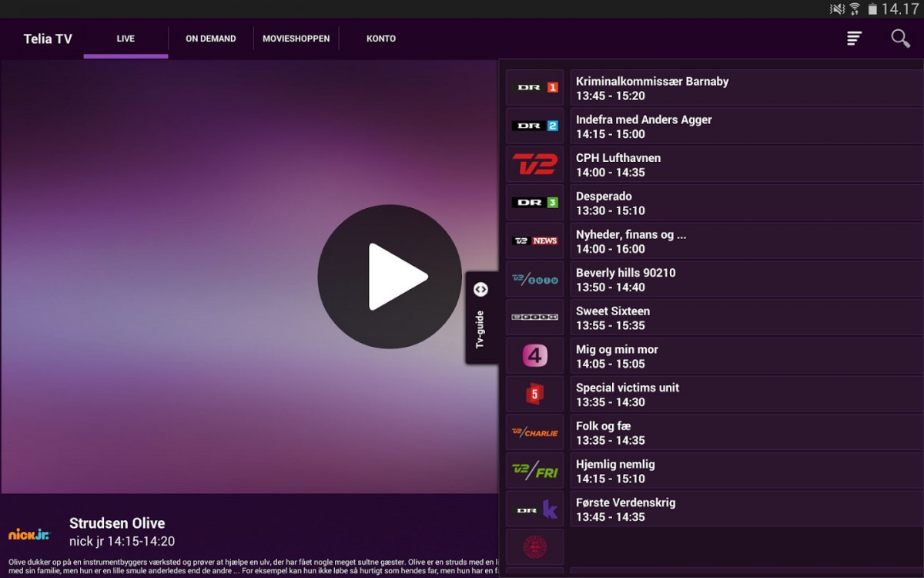Select Første Verdenskrig programme
The image size is (924, 578).
coord(745,509)
